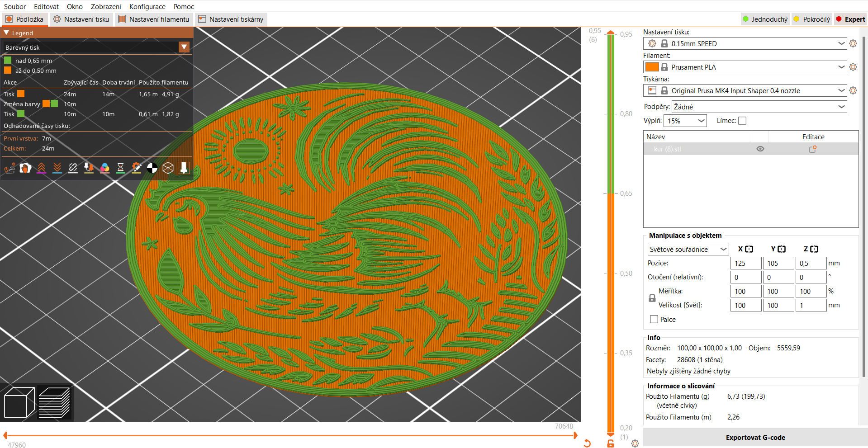Click the orange filament color swatch

click(x=652, y=67)
